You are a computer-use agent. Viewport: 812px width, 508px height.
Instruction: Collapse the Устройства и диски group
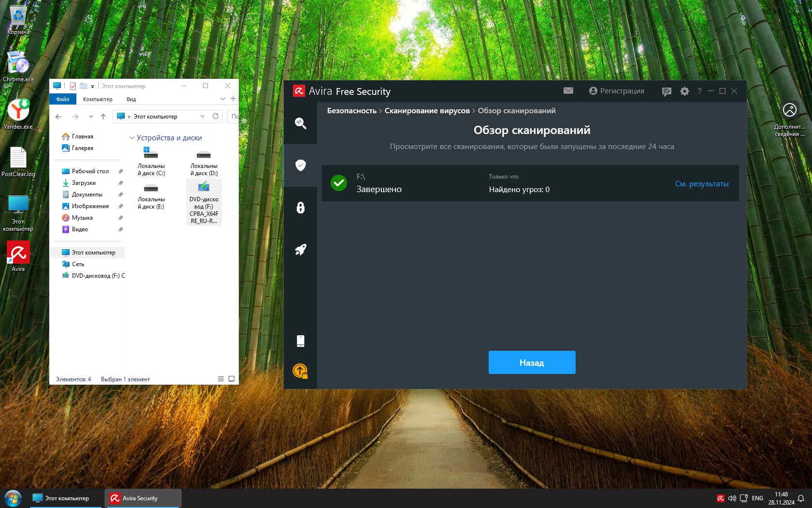132,138
